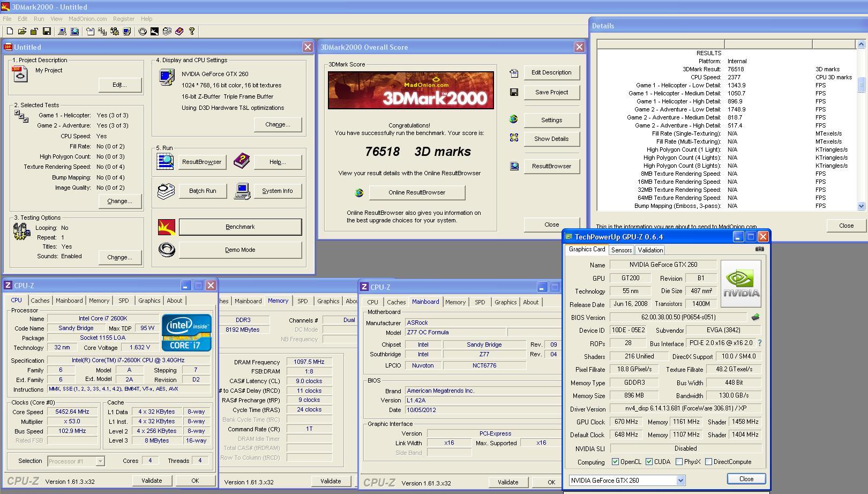The width and height of the screenshot is (868, 494).
Task: Click the icon beside Edit Description
Action: point(514,73)
